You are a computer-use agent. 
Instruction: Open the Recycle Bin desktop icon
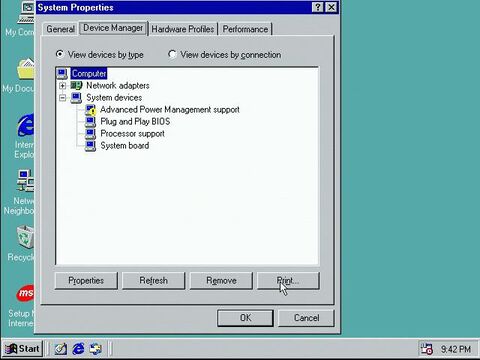point(26,237)
